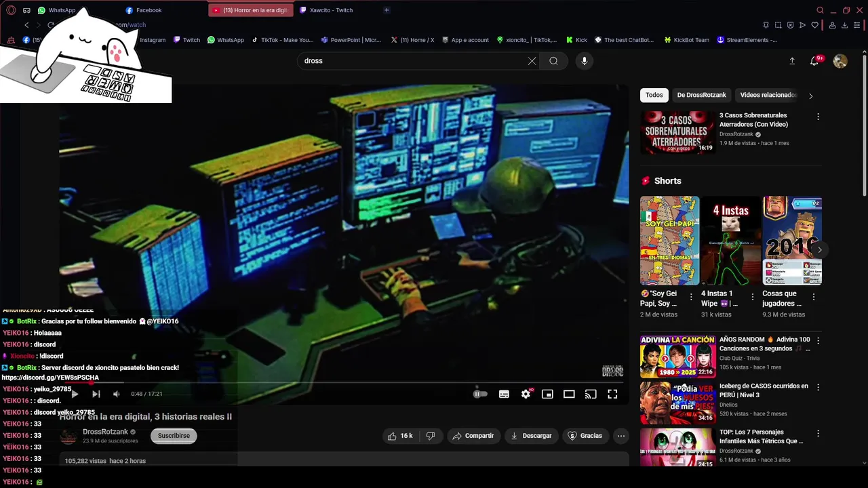Open the StreamElements bookmark
Screen dimensions: 868x488
pyautogui.click(x=747, y=40)
